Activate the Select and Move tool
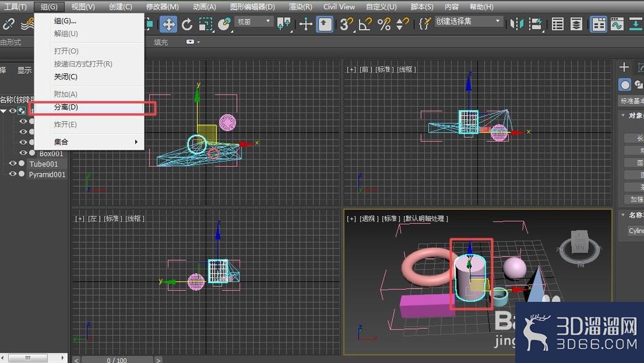The image size is (644, 363). point(168,24)
